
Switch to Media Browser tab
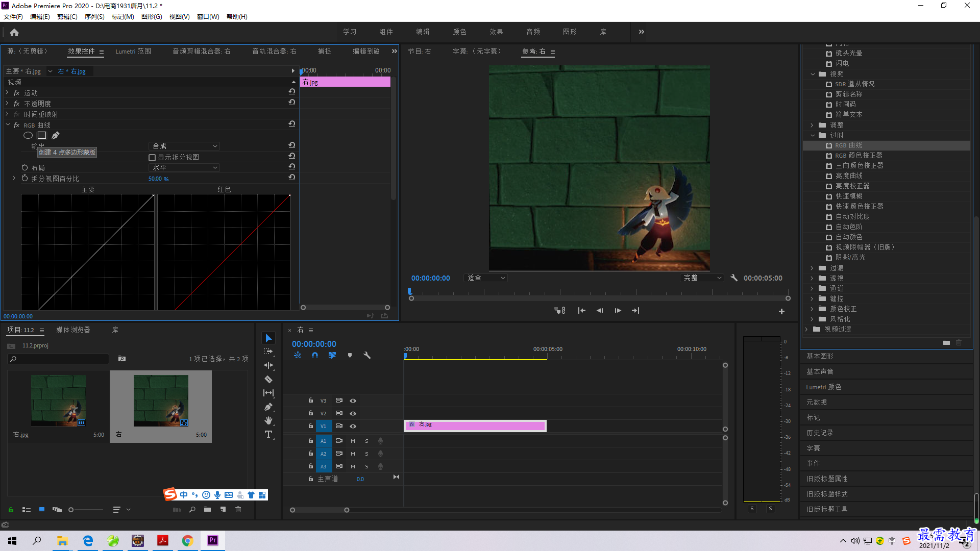[73, 330]
